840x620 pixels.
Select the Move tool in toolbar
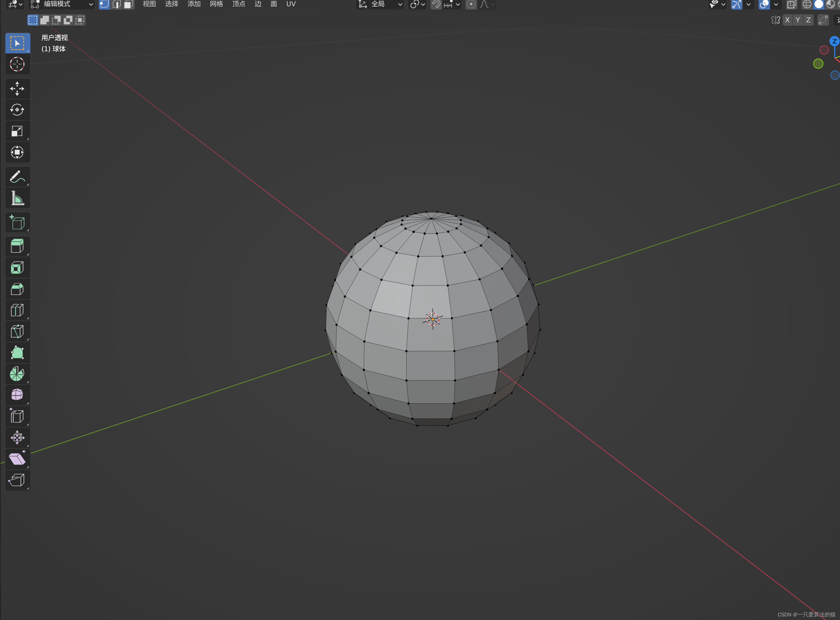[x=17, y=89]
